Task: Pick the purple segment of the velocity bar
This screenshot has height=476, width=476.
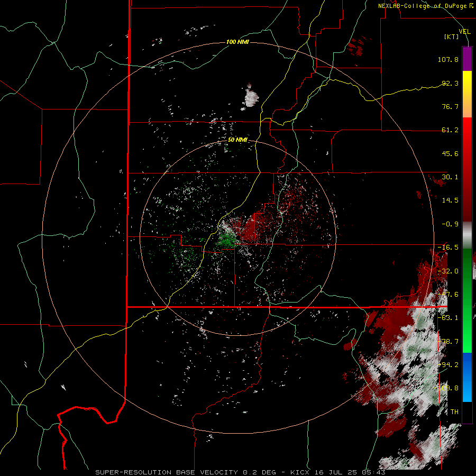Action: pos(467,59)
